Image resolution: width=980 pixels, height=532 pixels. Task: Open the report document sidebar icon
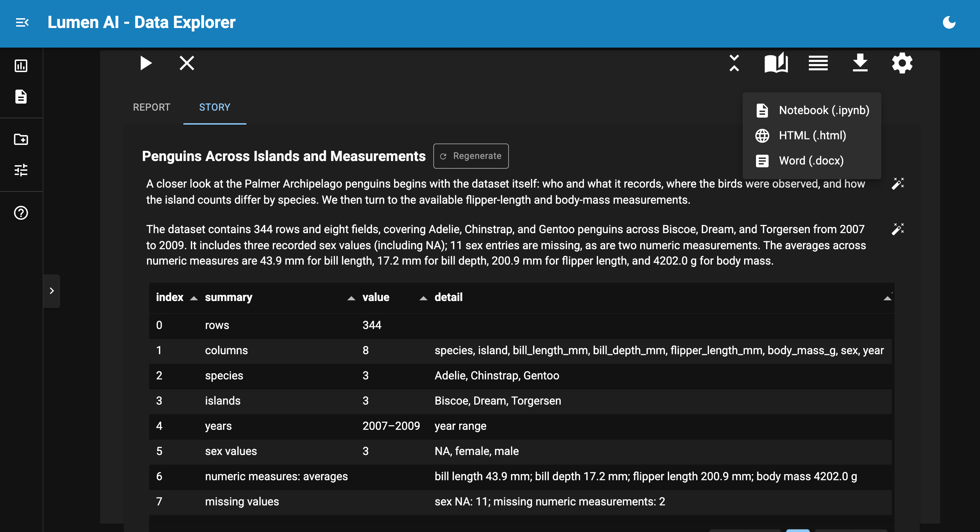coord(21,97)
